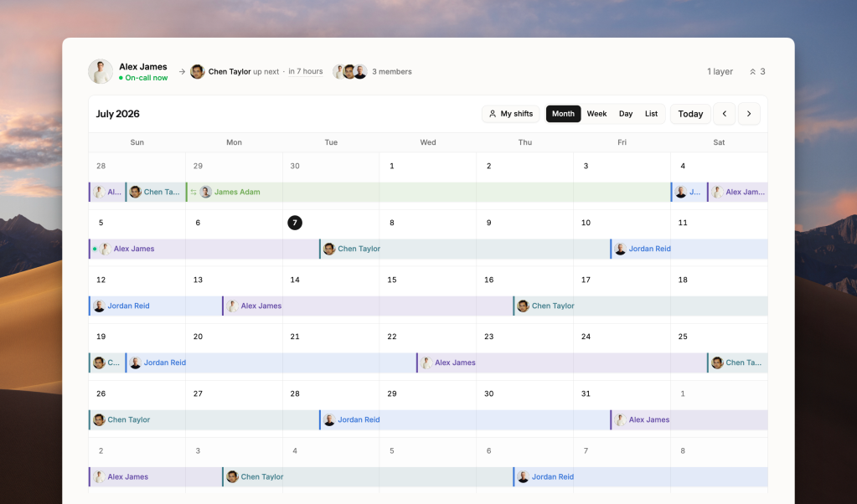
Task: Click Chen Taylor up-next avatar
Action: coord(198,71)
